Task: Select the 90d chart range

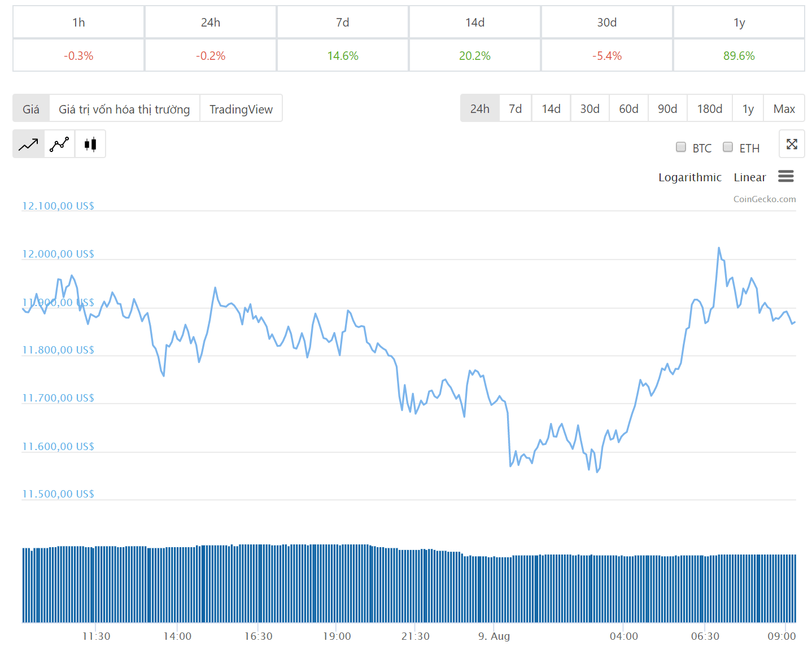Action: pyautogui.click(x=667, y=108)
